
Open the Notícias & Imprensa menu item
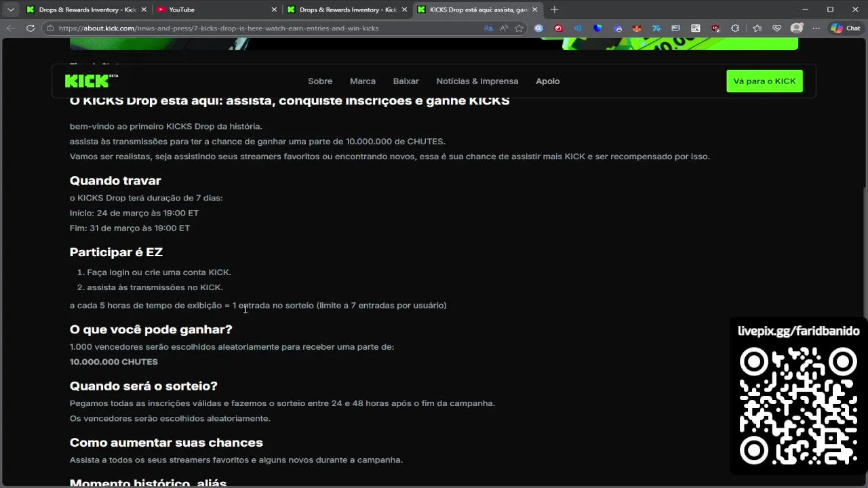tap(477, 81)
